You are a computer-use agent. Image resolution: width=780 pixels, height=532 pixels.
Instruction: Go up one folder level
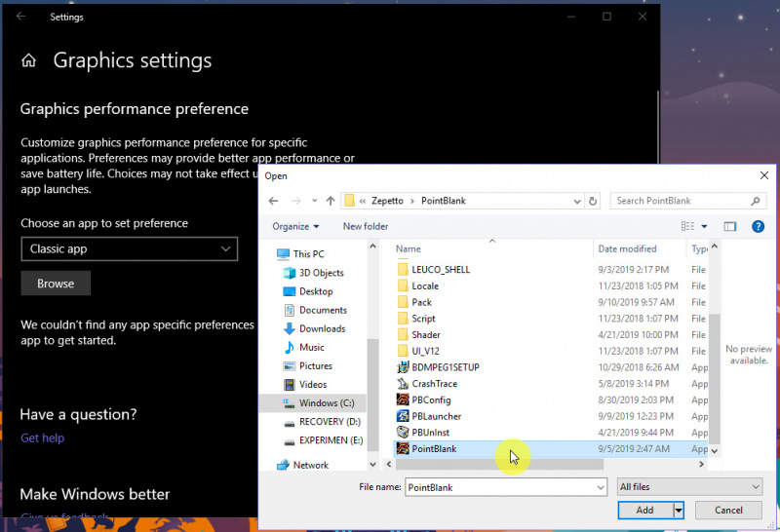coord(331,201)
